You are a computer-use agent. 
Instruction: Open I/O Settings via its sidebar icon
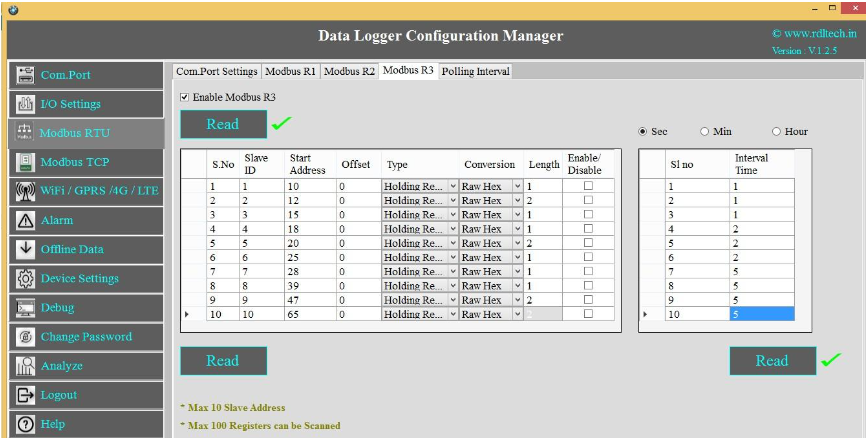26,104
